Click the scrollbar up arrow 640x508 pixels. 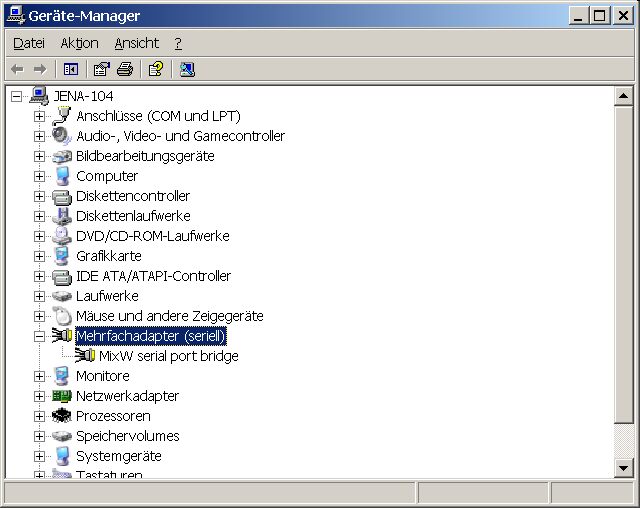point(624,96)
